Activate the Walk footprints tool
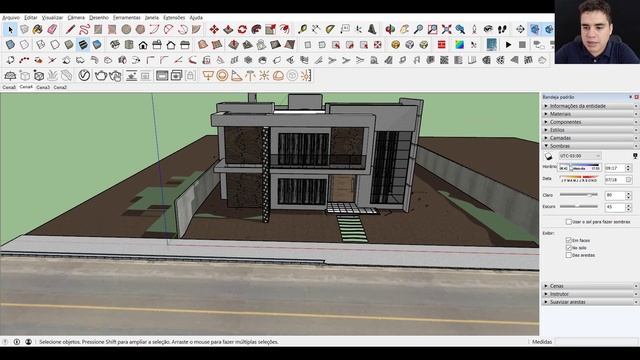Image resolution: width=640 pixels, height=360 pixels. pyautogui.click(x=502, y=29)
